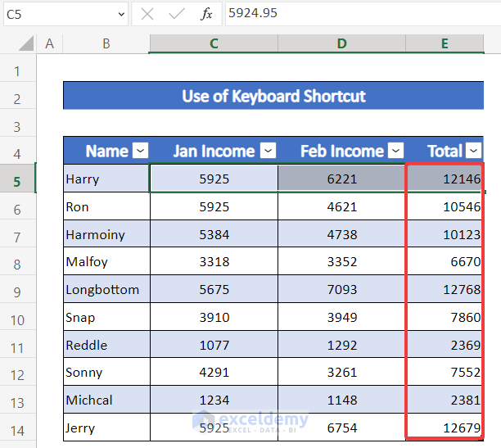
Task: Click the Enter checkmark icon in formula bar
Action: point(176,14)
